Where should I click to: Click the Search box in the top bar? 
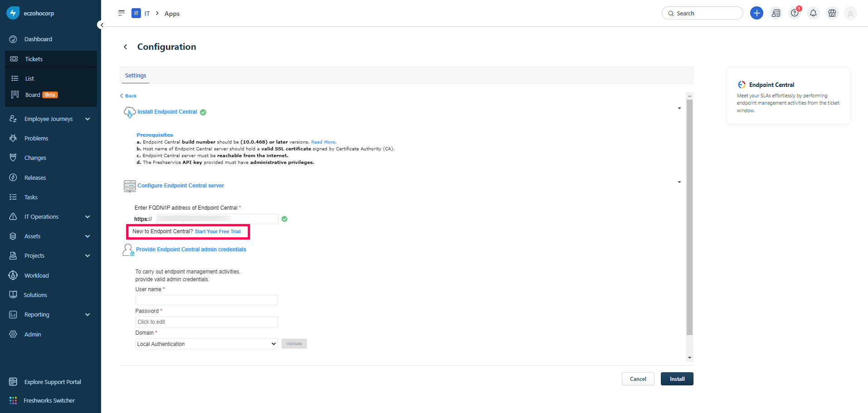[703, 13]
